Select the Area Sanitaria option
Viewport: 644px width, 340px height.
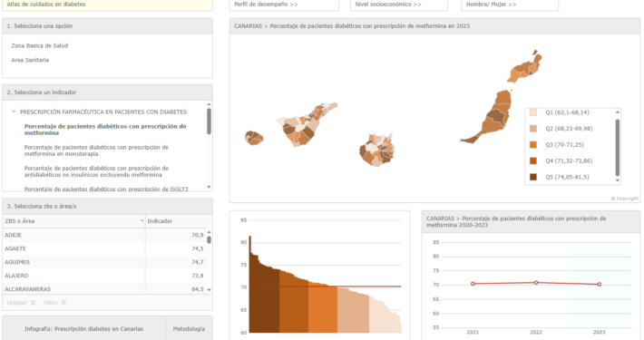click(30, 60)
